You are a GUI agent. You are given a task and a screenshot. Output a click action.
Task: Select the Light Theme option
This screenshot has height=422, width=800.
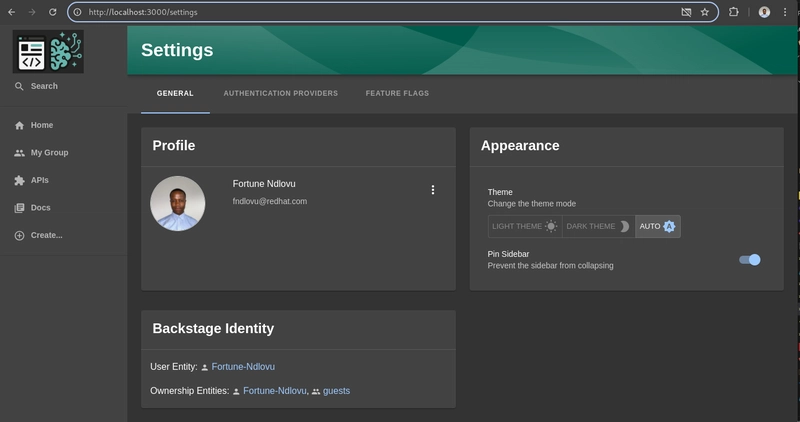[525, 226]
